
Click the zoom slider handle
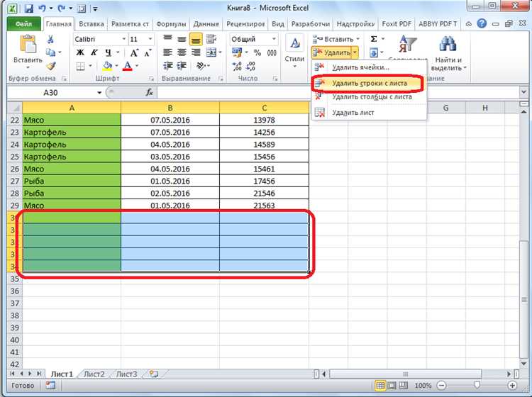tap(477, 385)
